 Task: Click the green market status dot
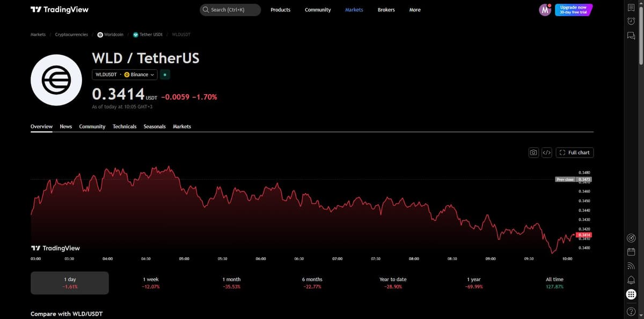(165, 75)
